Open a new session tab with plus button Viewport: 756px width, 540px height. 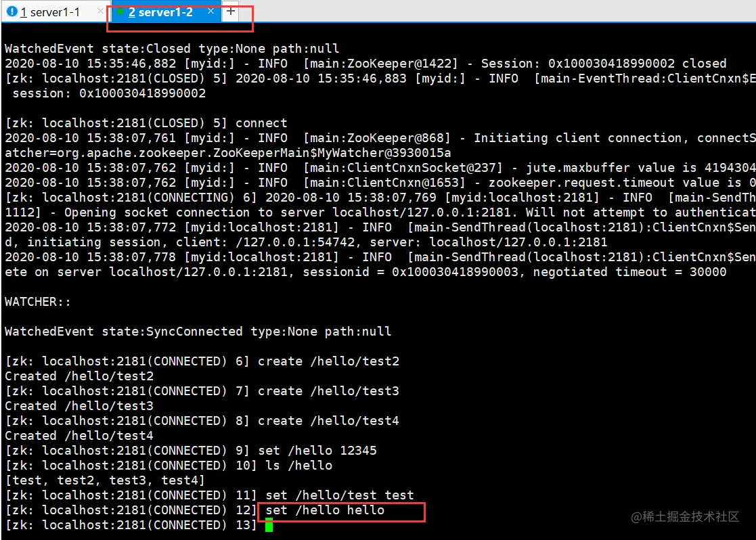click(231, 11)
